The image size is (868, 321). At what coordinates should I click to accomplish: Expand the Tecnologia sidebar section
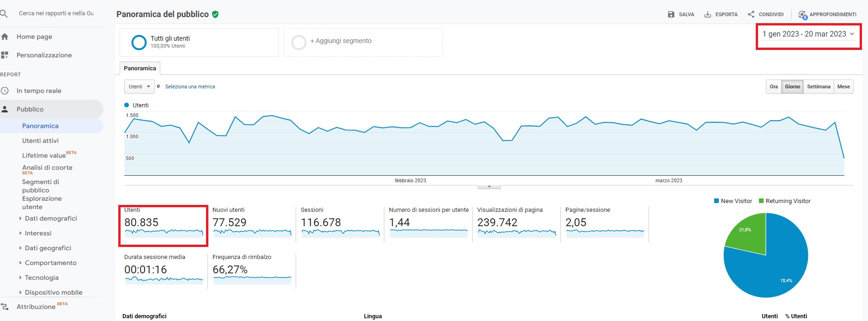(x=42, y=278)
